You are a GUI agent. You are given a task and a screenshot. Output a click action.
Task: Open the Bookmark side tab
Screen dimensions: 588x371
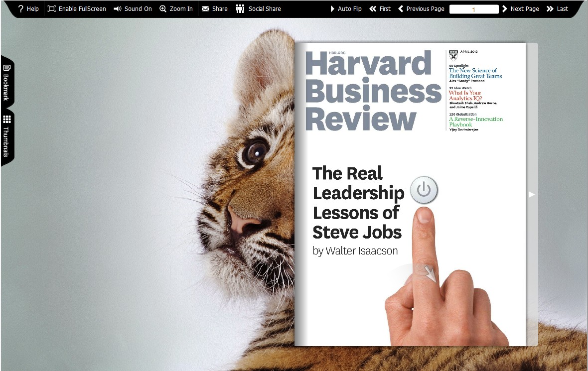pos(7,83)
